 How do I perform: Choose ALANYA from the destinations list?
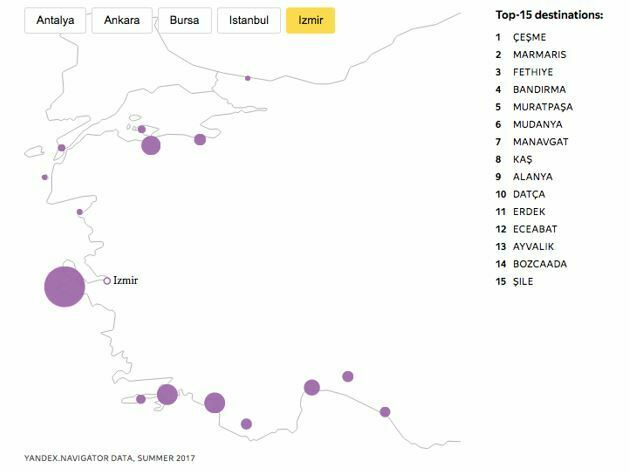(532, 177)
